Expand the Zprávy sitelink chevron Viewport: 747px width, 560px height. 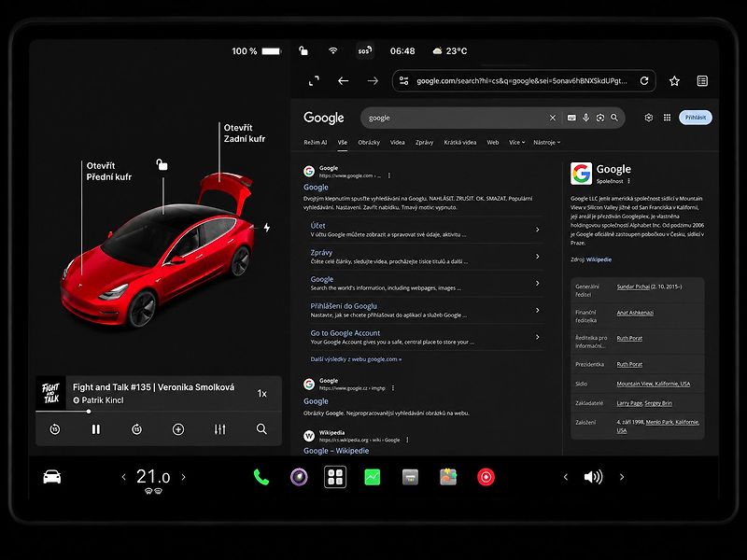pyautogui.click(x=538, y=256)
